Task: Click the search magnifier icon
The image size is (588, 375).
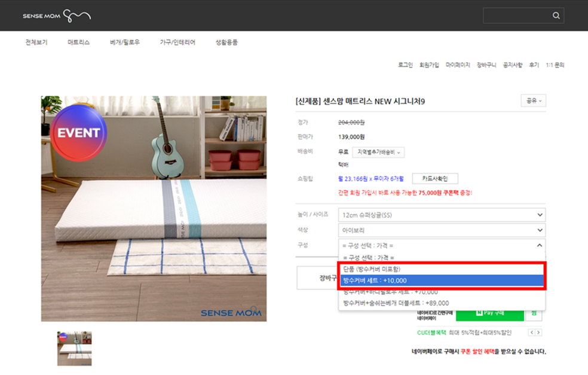Action: coord(556,16)
